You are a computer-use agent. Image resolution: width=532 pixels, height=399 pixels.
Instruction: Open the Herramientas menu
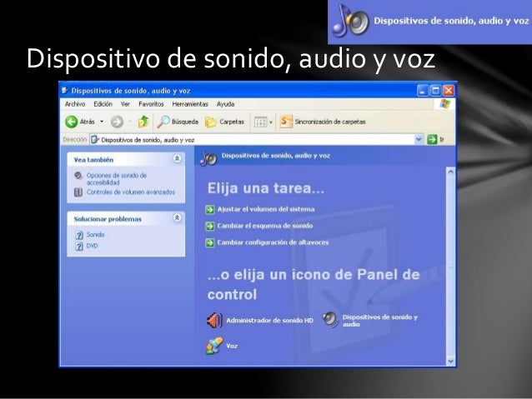click(190, 104)
